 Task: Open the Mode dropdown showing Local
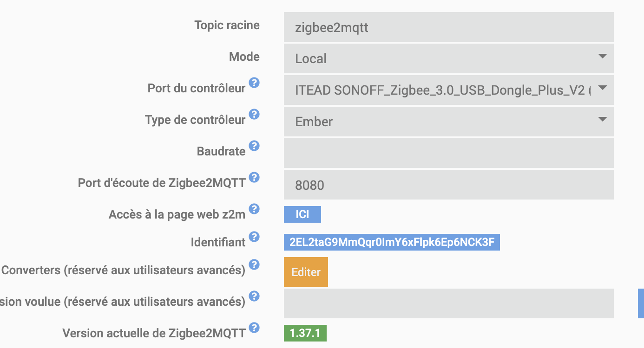(449, 58)
